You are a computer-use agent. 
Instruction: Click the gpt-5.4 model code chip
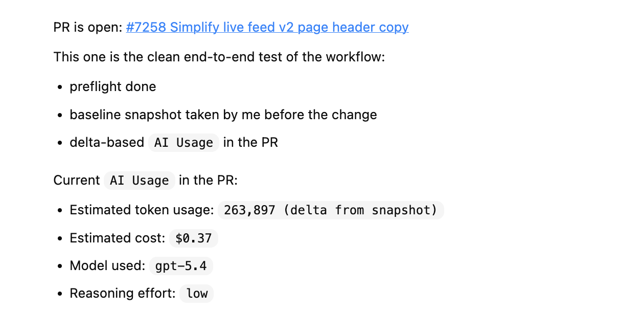coord(181,266)
